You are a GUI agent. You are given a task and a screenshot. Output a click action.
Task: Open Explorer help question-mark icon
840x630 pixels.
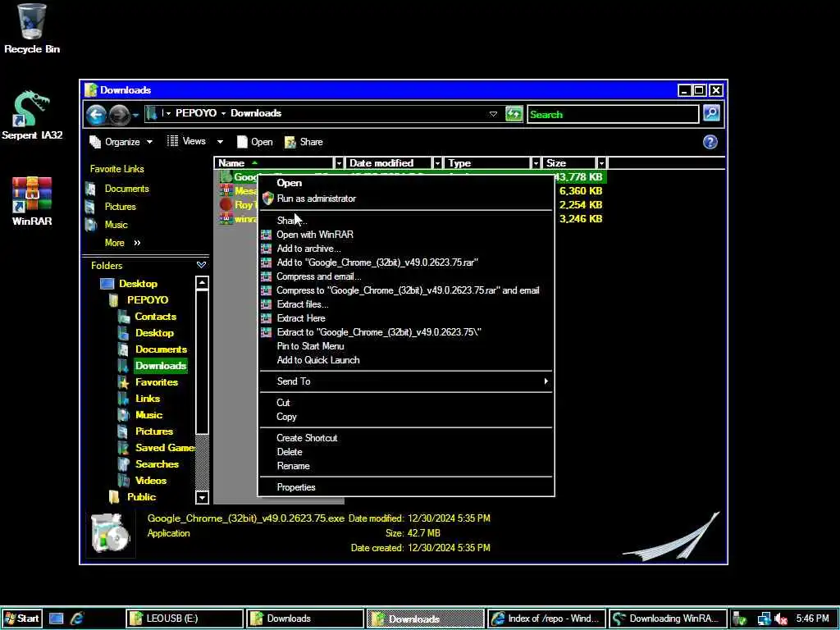(710, 142)
